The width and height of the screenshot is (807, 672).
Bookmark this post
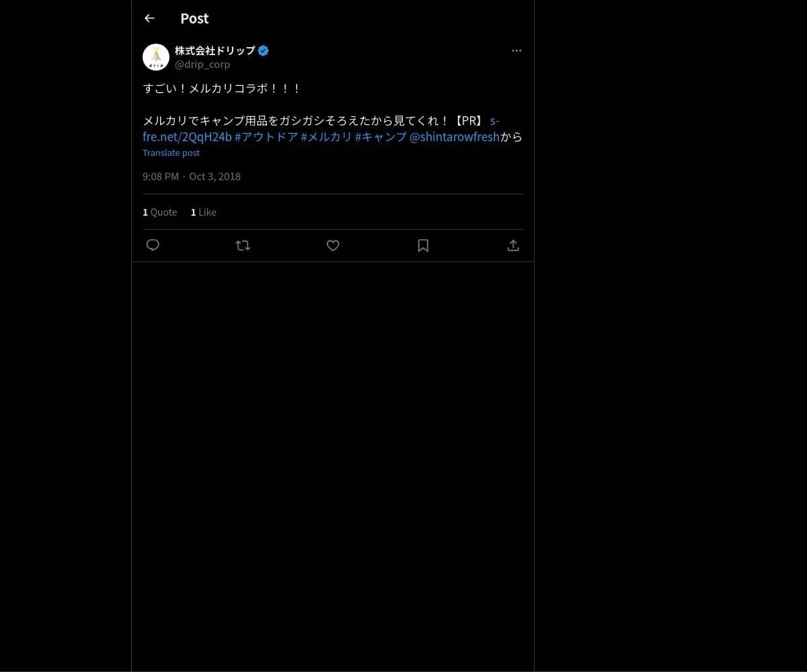[x=423, y=245]
